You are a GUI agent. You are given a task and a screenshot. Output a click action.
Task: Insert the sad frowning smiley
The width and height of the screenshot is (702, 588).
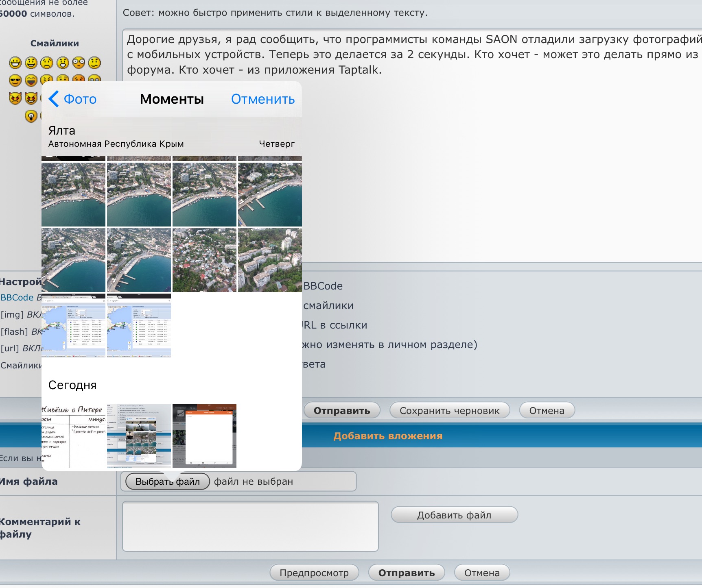[47, 63]
